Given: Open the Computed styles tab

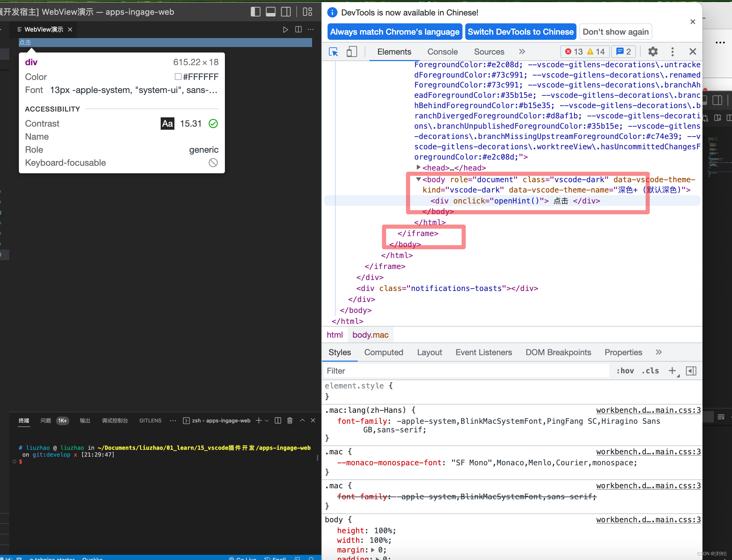Looking at the screenshot, I should coord(384,352).
